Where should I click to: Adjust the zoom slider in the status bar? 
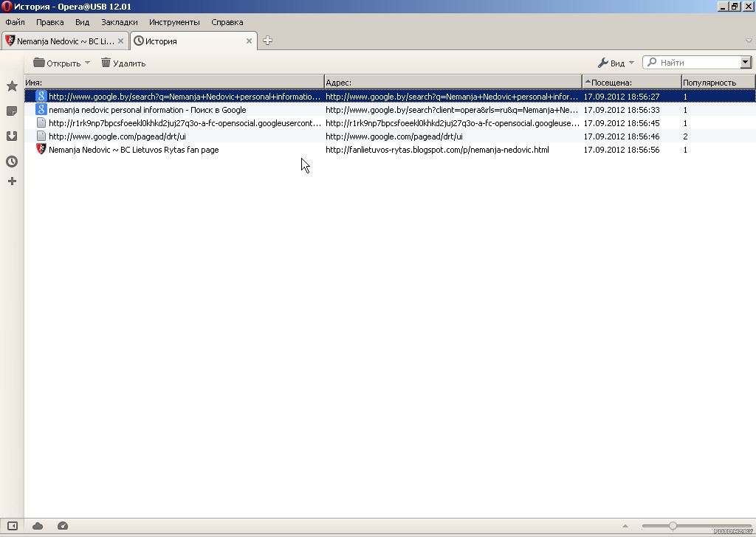coord(673,526)
